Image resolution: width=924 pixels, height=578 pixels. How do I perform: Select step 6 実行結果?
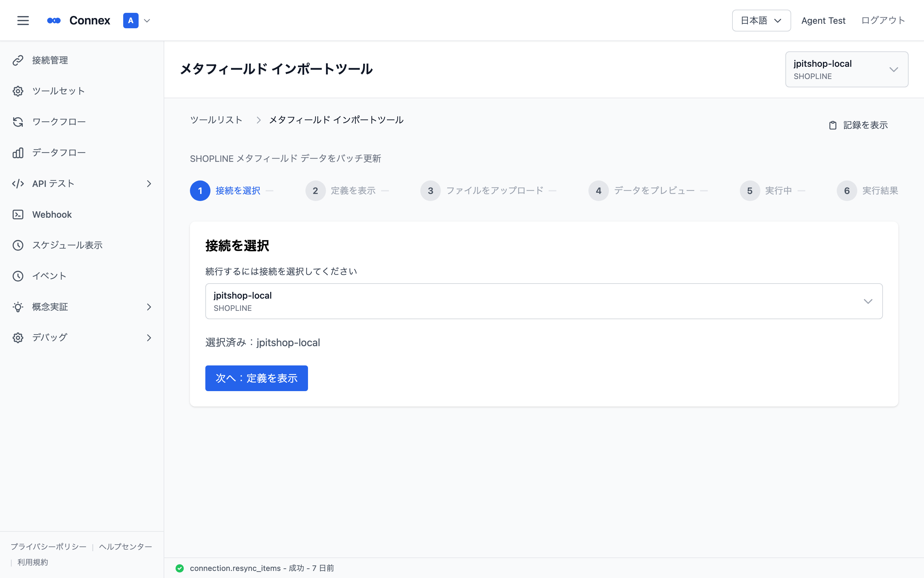868,191
